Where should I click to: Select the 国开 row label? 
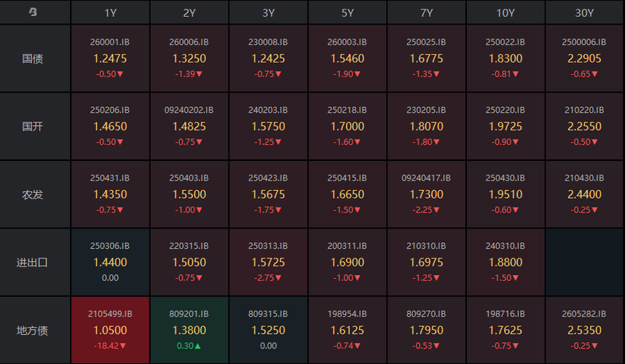(33, 126)
